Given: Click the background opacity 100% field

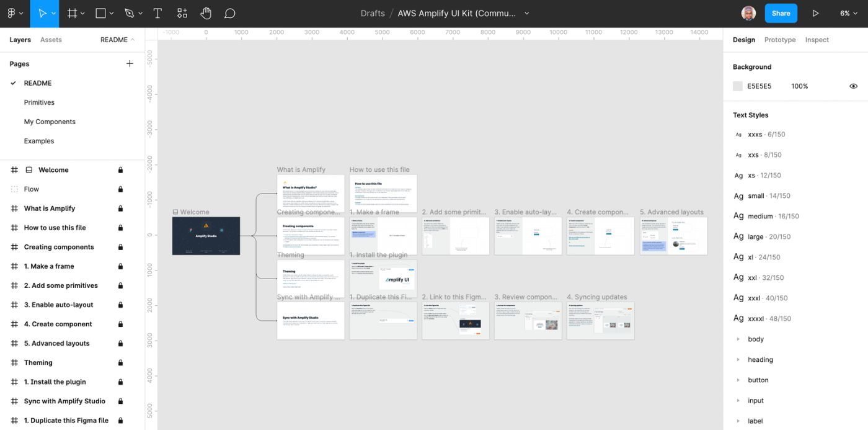Looking at the screenshot, I should (800, 86).
